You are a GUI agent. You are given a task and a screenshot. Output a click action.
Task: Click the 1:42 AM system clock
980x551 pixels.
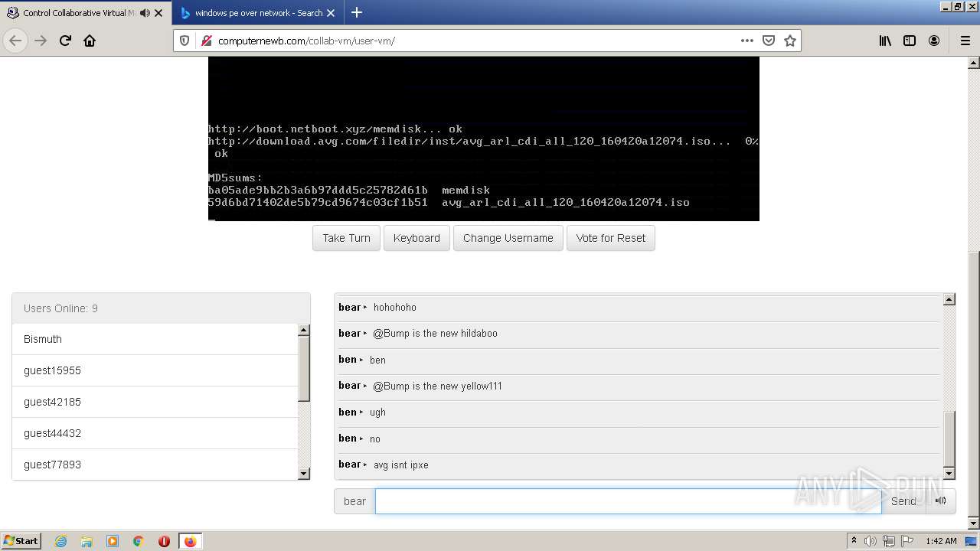[941, 541]
